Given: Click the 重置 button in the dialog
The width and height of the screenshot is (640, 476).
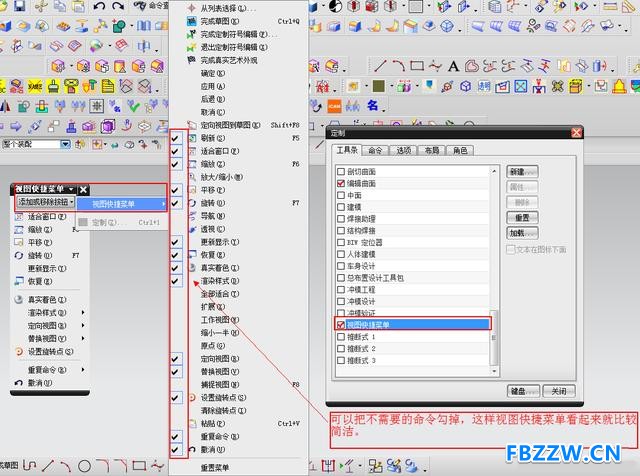Looking at the screenshot, I should (522, 217).
